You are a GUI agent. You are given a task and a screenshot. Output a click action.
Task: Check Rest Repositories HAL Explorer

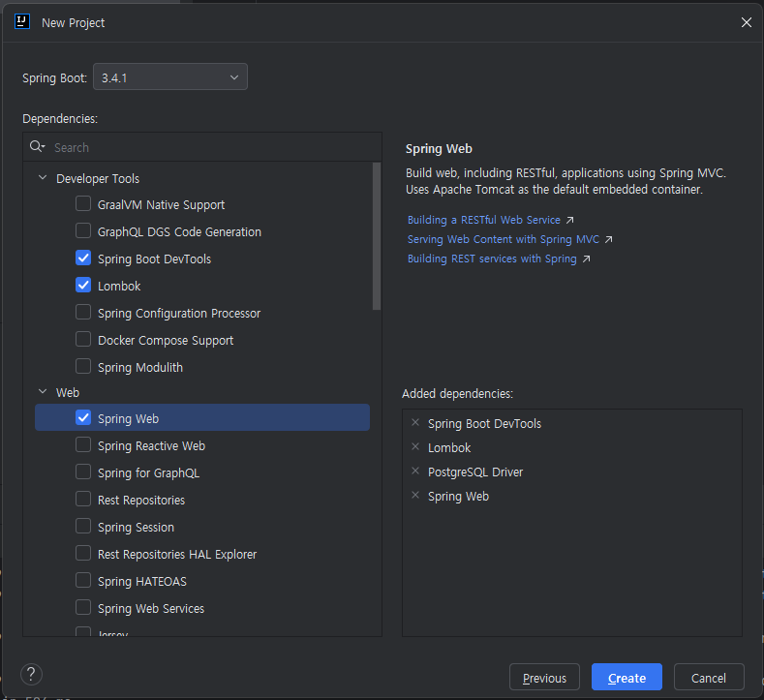pyautogui.click(x=83, y=554)
